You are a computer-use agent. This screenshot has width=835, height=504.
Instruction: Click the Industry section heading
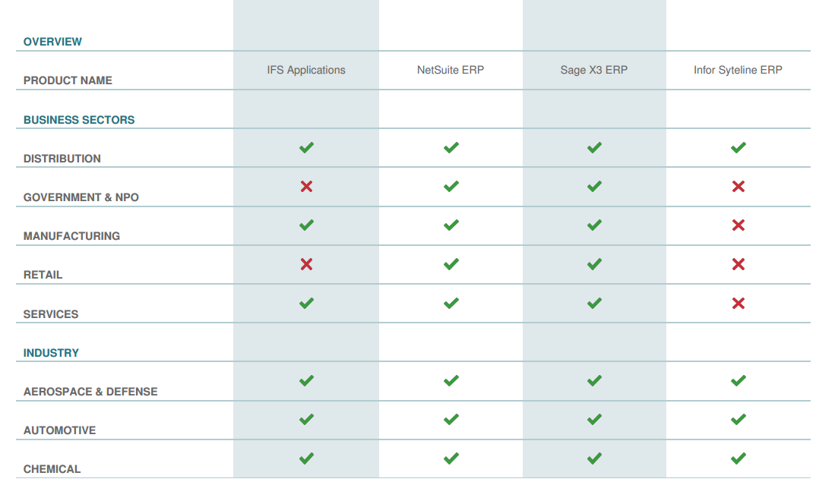click(x=51, y=353)
